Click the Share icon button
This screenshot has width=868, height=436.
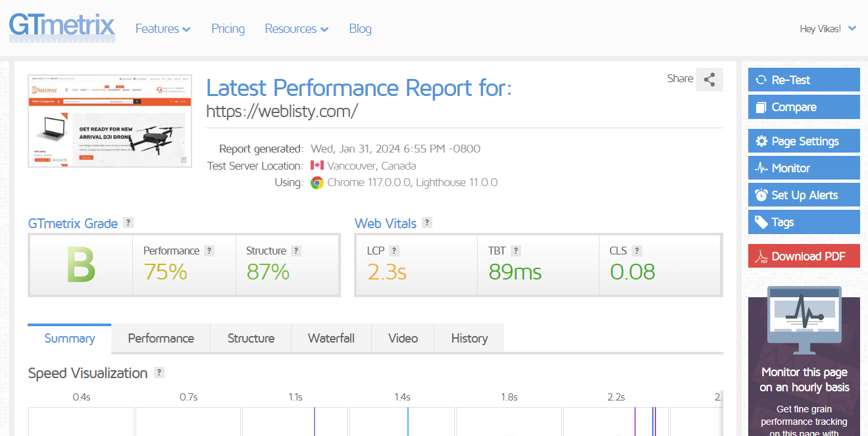tap(709, 80)
